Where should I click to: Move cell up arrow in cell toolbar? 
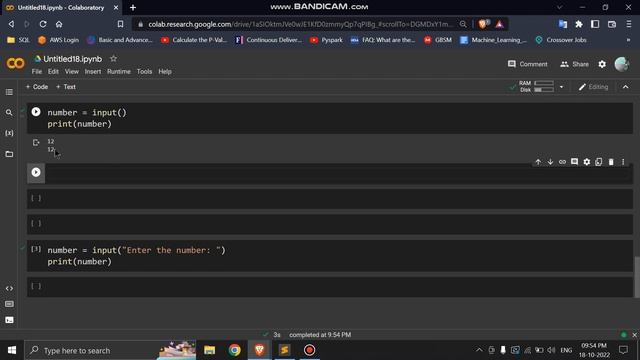click(x=538, y=162)
